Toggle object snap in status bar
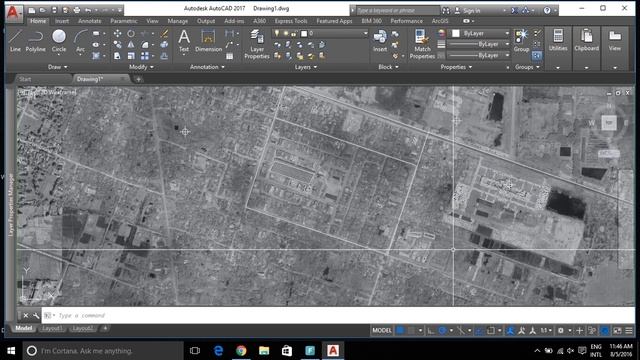The height and width of the screenshot is (360, 640). point(491,330)
